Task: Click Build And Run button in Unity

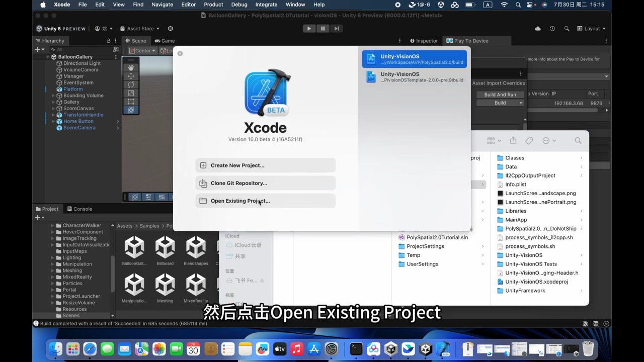Action: (x=500, y=95)
